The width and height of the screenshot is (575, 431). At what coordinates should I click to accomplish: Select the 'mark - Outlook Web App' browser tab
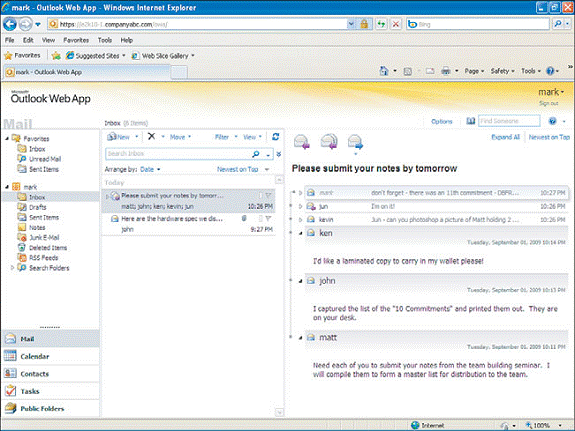point(87,72)
